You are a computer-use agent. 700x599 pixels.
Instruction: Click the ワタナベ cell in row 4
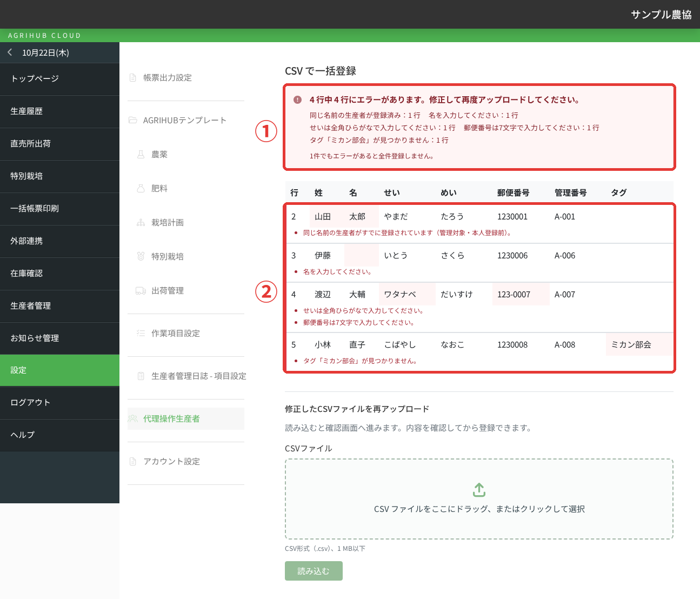click(x=407, y=295)
